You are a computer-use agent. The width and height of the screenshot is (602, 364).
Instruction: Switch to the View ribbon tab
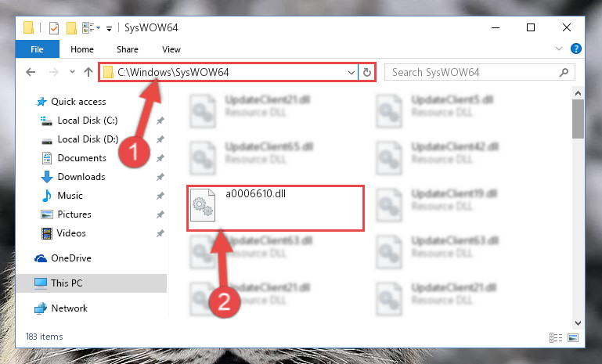(x=171, y=49)
